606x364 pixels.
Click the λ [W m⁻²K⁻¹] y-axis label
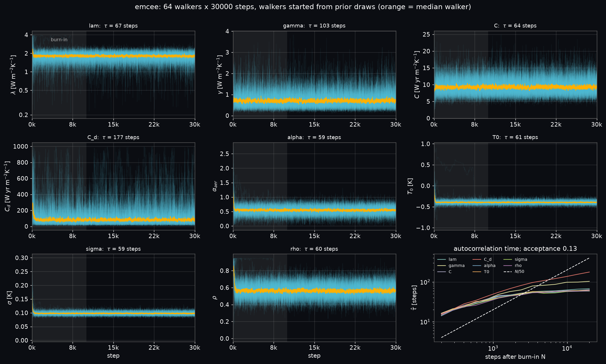(13, 75)
